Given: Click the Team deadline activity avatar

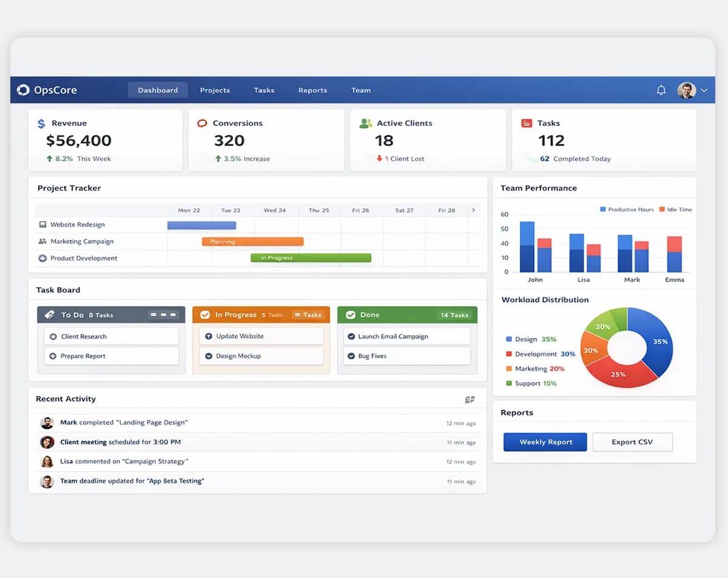Looking at the screenshot, I should click(x=47, y=482).
